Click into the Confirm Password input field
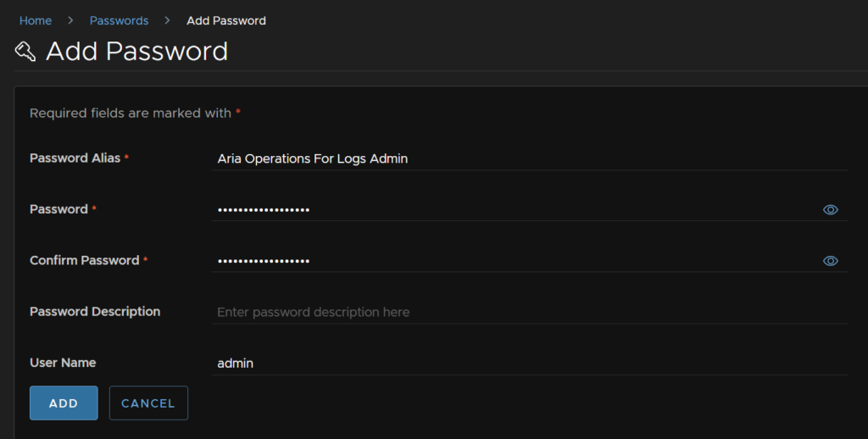 [x=515, y=261]
